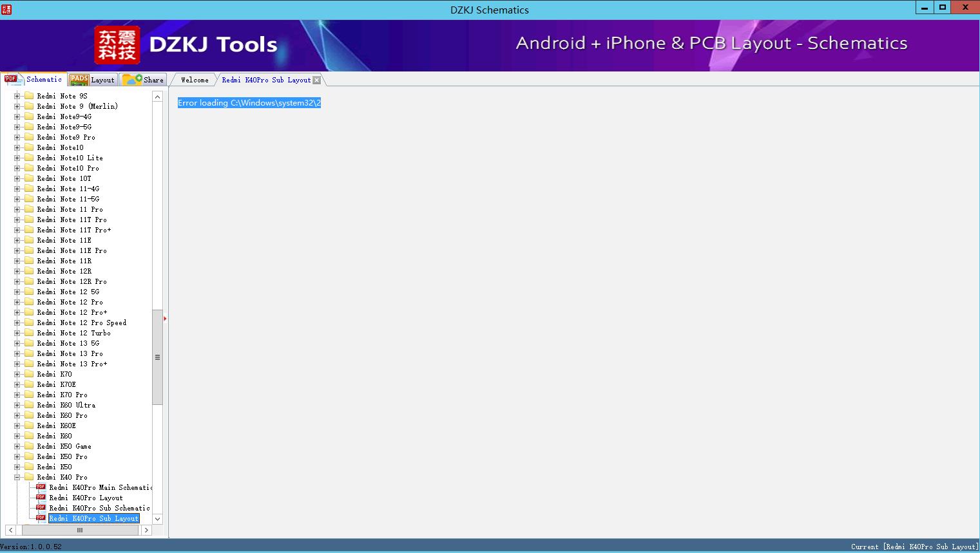The height and width of the screenshot is (553, 980).
Task: Collapse the Redmi K40 Pro folder
Action: 17,477
